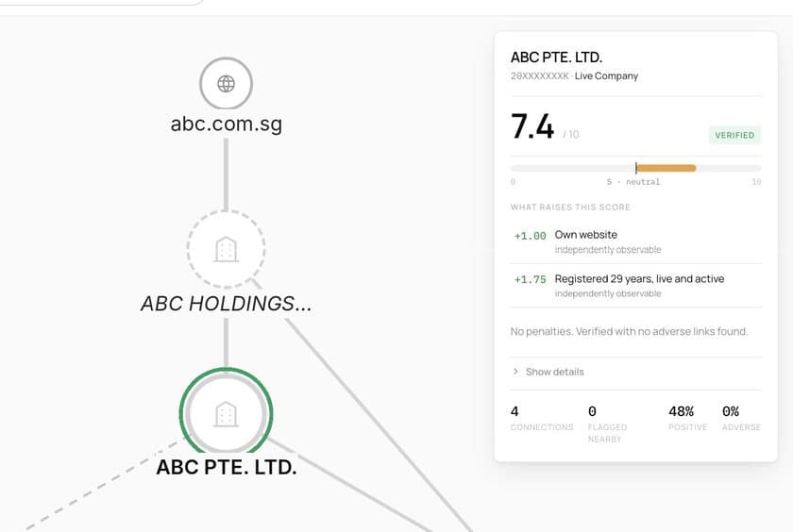This screenshot has height=532, width=793.
Task: Select the ABC PTE. LTD. green-ringed node
Action: click(226, 414)
